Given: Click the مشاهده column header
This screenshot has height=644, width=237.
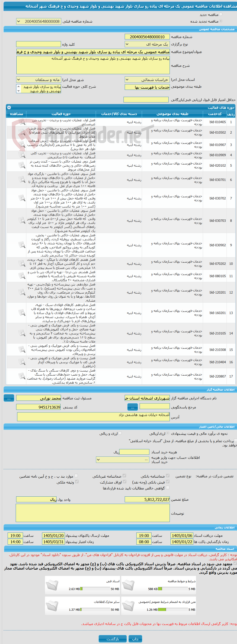Looking at the screenshot, I should tap(16, 114).
